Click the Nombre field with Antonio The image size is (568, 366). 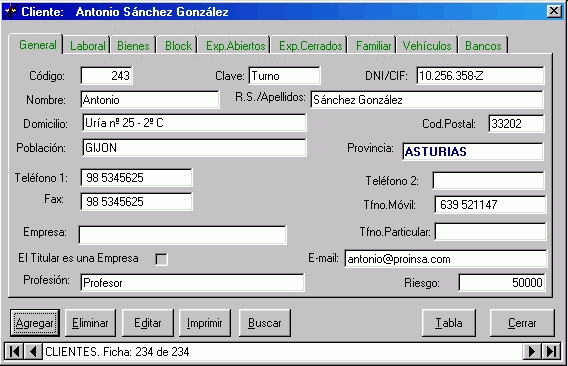pos(150,100)
